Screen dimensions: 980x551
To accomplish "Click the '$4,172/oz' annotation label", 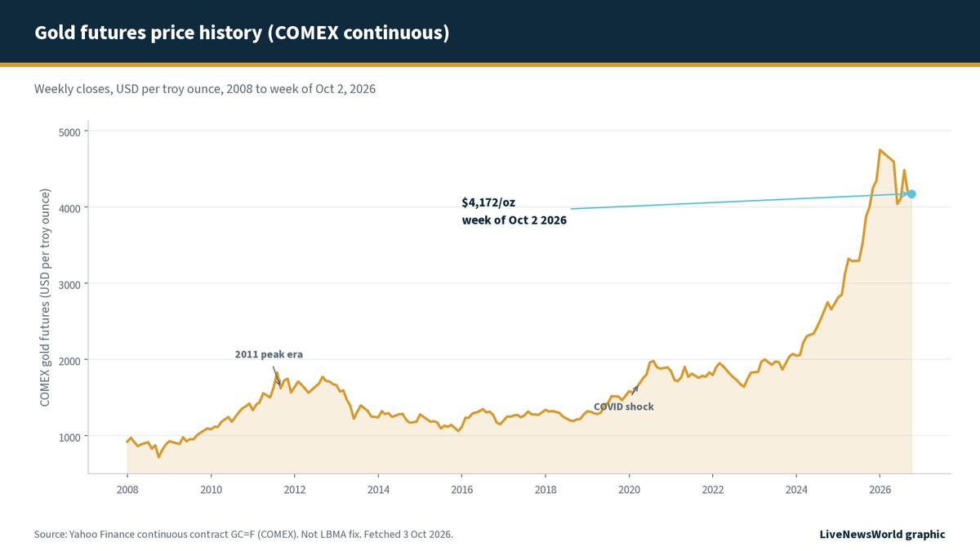I will [488, 202].
